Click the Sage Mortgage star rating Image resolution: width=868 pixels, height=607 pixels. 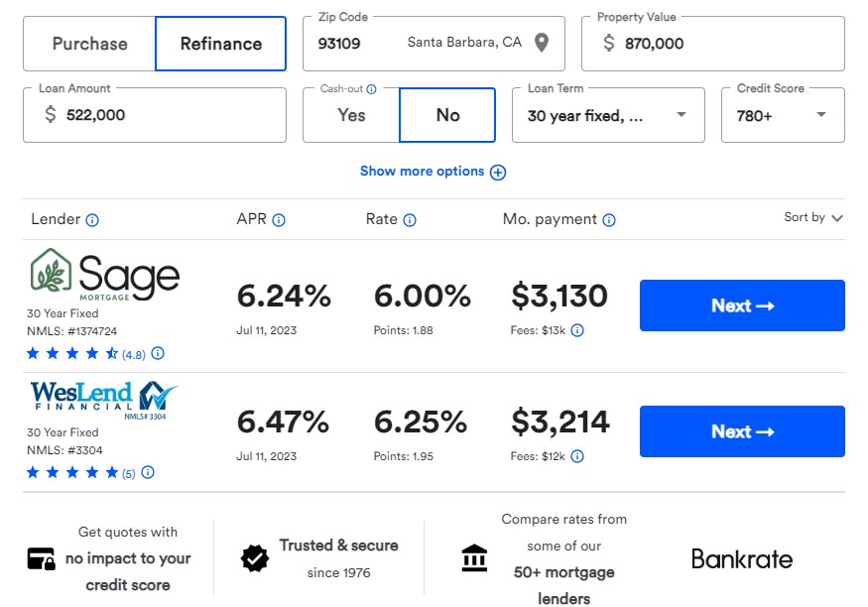(x=72, y=353)
